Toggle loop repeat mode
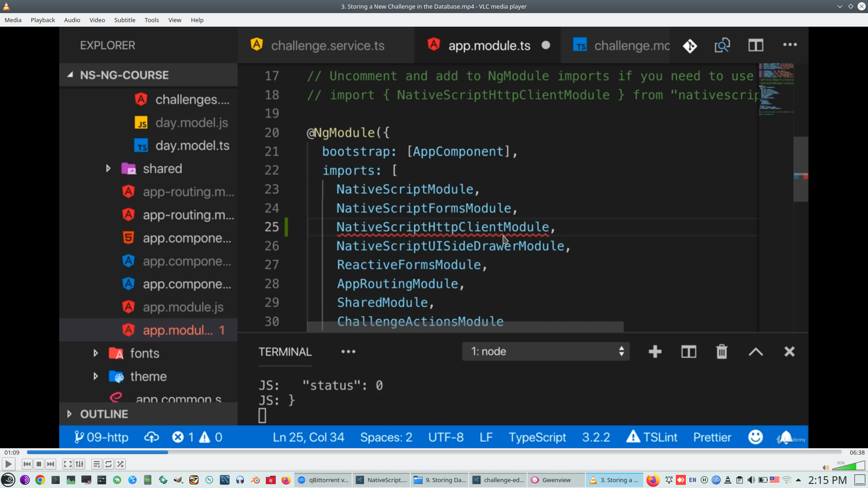868x488 pixels. [x=108, y=464]
